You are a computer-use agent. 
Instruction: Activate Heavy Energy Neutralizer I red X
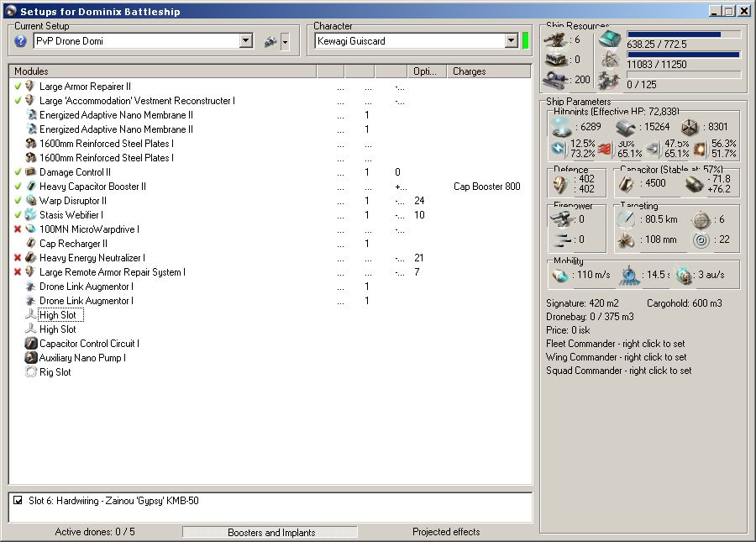point(18,258)
